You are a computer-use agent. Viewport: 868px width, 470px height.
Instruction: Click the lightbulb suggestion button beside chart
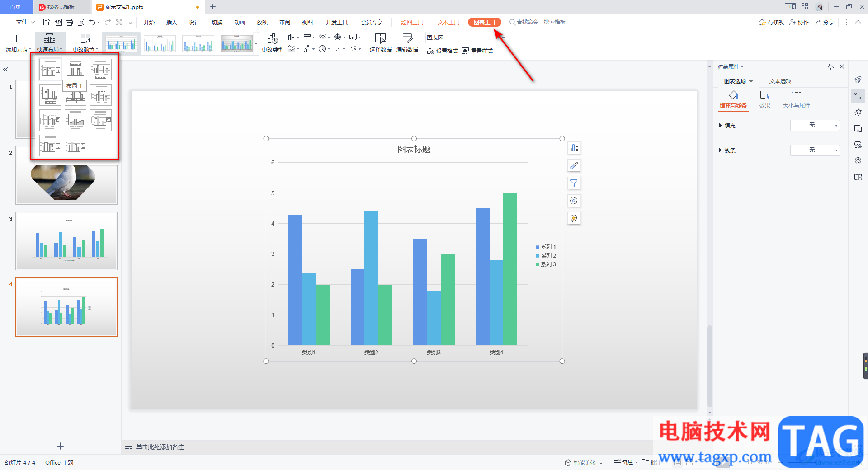(574, 218)
